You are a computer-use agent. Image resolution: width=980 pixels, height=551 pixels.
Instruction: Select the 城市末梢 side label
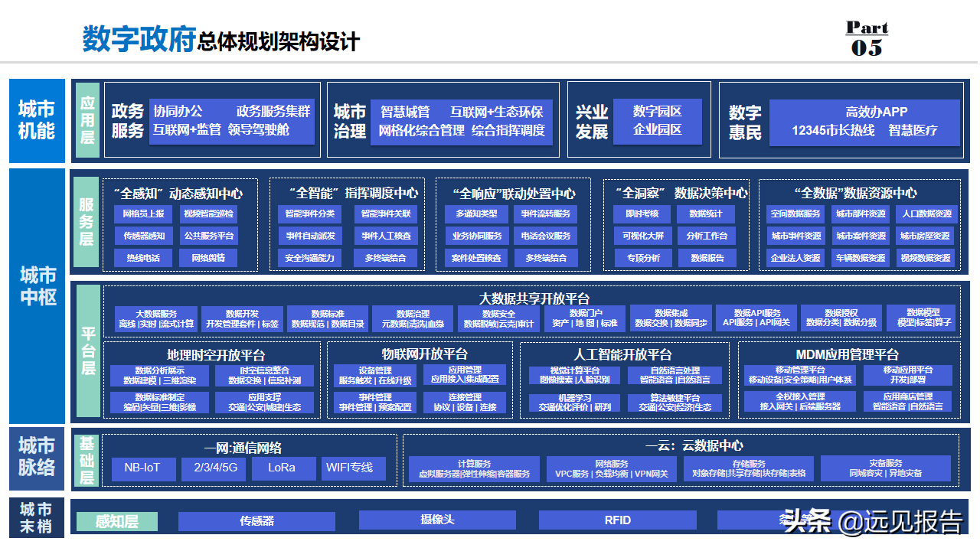37,518
